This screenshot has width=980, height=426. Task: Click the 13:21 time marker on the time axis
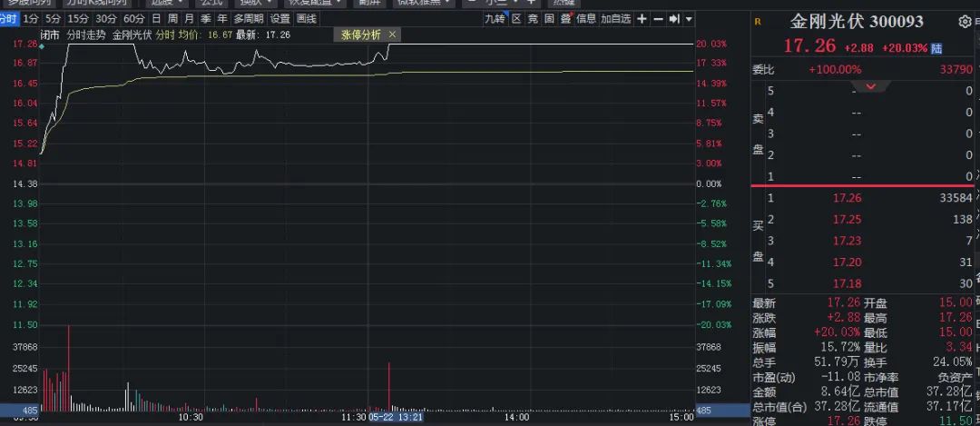tap(411, 418)
